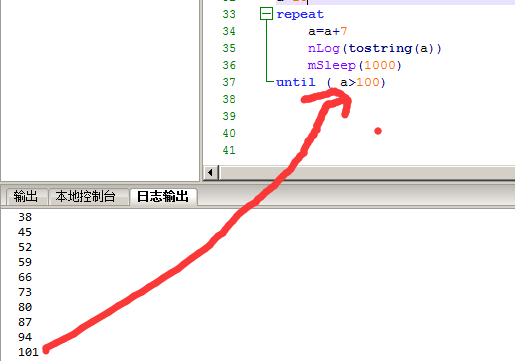Switch to the 输出 tab
Viewport: 515px width, 361px height.
tap(25, 196)
